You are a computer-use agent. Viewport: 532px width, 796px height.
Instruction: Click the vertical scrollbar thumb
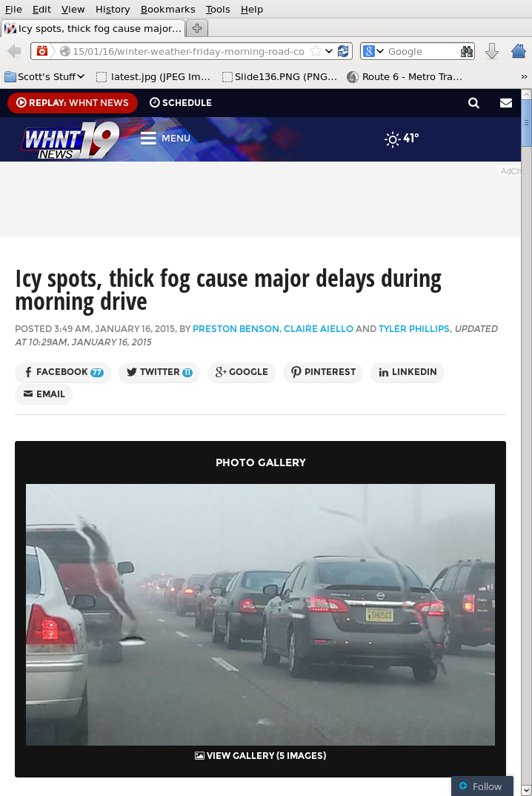point(526,122)
